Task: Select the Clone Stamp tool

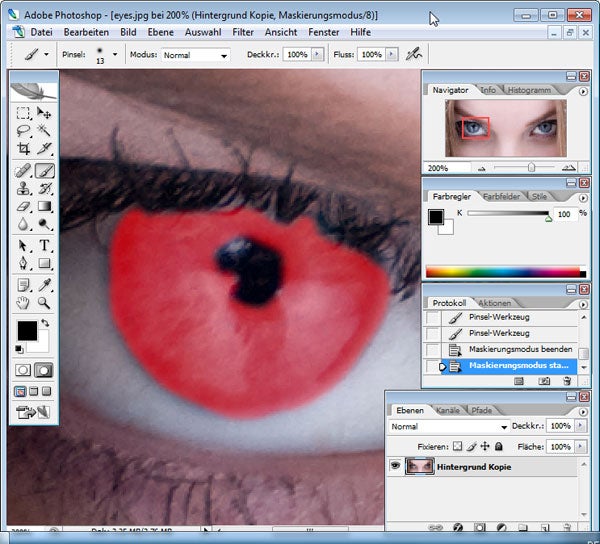Action: click(23, 189)
